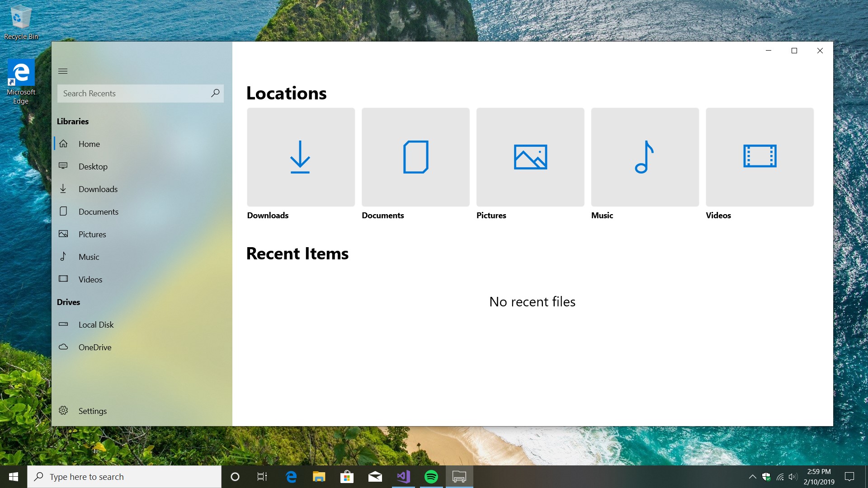Open Local Disk from the sidebar
This screenshot has height=488, width=868.
pyautogui.click(x=96, y=324)
